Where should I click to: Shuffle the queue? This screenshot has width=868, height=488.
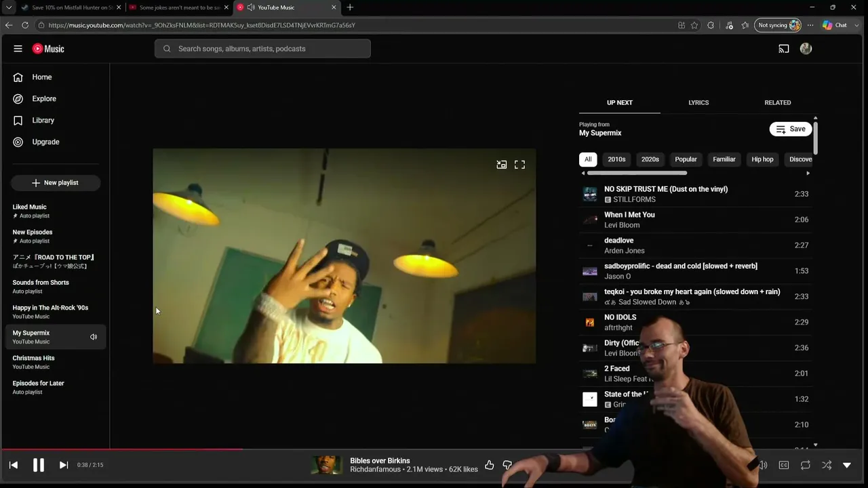[827, 466]
